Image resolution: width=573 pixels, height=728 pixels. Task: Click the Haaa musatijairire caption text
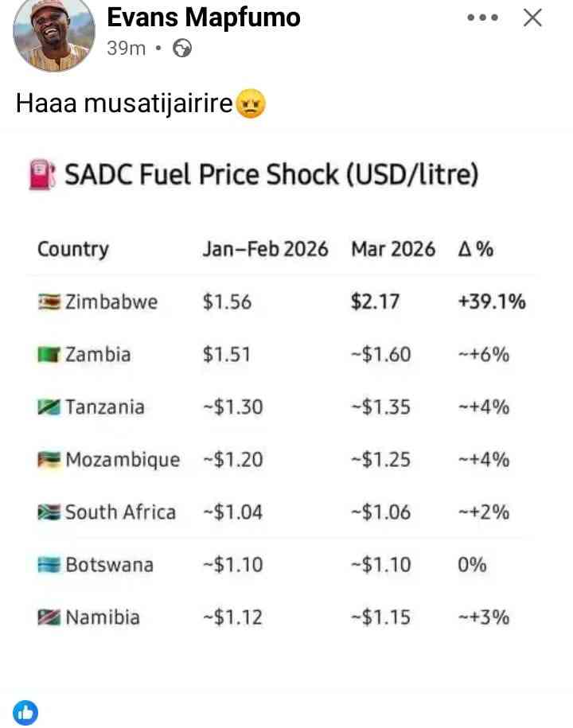coord(126,104)
